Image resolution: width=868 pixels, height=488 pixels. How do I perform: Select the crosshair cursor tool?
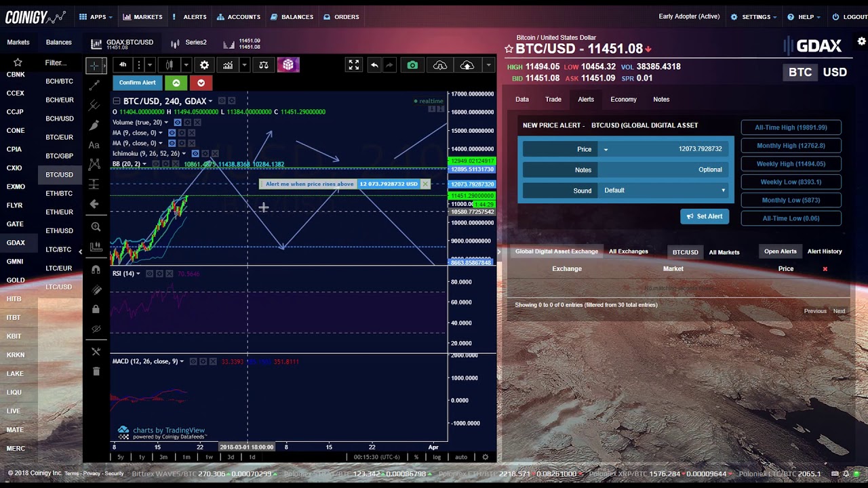tap(94, 65)
